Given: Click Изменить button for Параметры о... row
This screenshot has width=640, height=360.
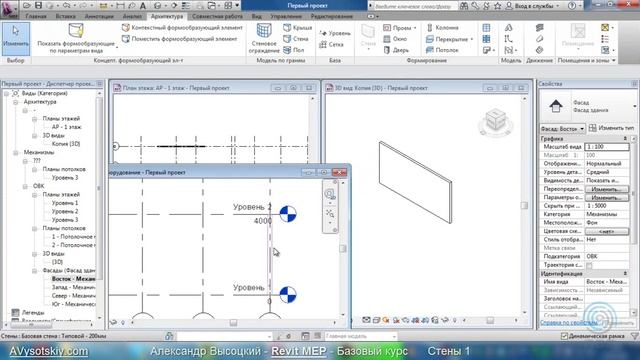Looking at the screenshot, I should click(x=607, y=198).
